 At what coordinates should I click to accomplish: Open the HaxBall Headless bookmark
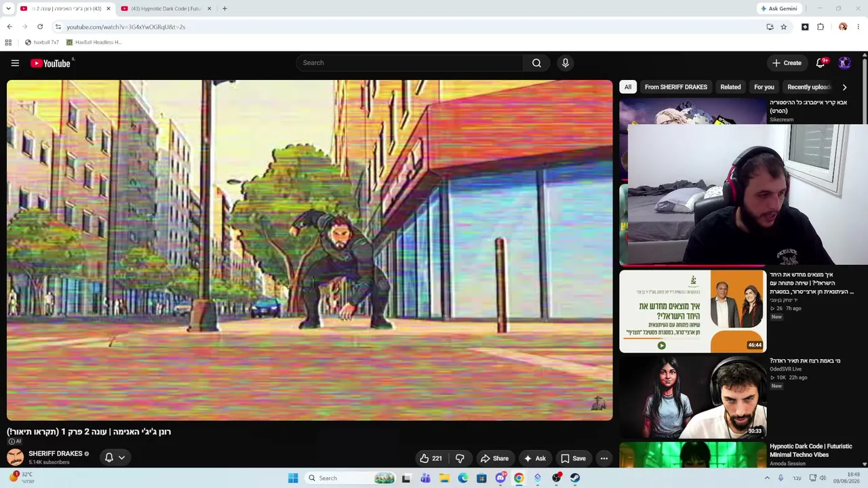click(x=94, y=42)
